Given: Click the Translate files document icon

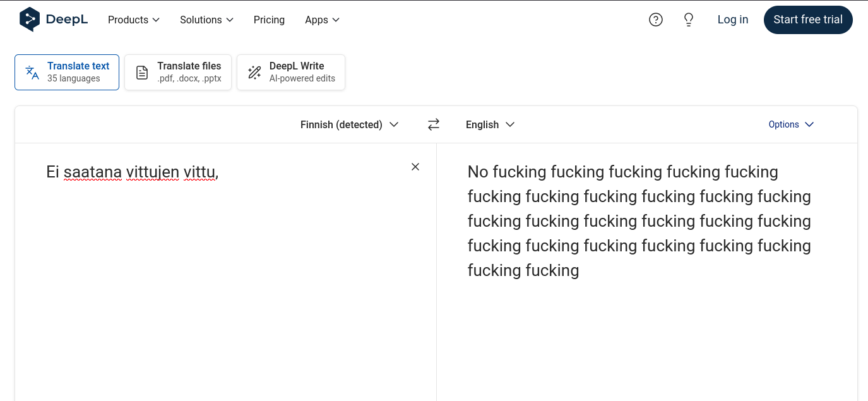Looking at the screenshot, I should [x=143, y=73].
